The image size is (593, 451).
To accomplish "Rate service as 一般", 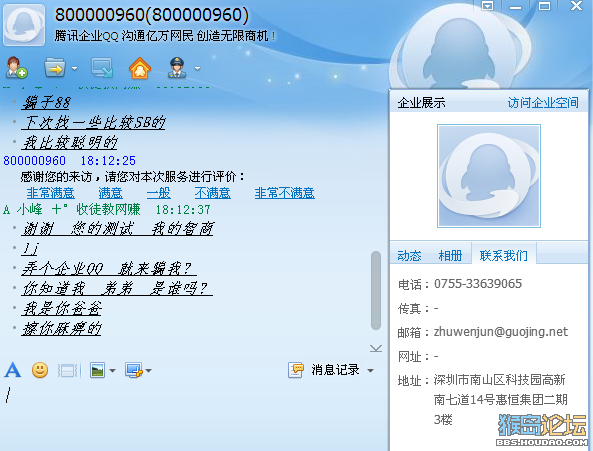I will 158,193.
